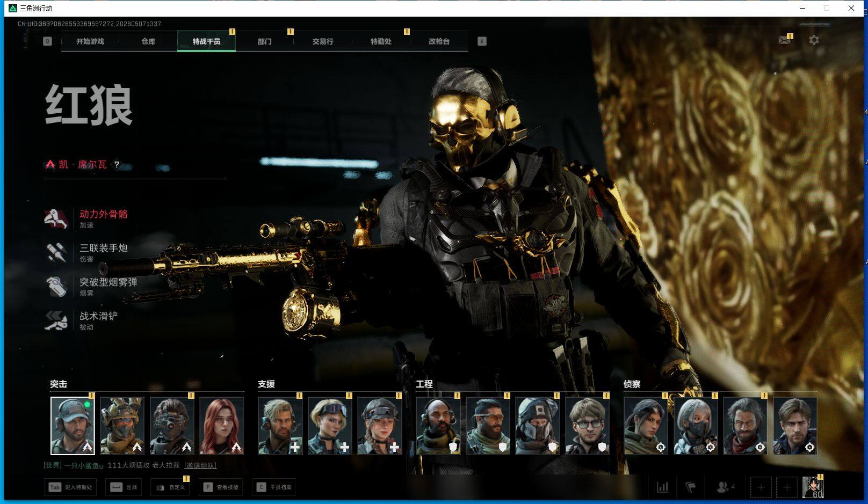Click the chat message 111大坝猛攻 老大拉我

[143, 465]
